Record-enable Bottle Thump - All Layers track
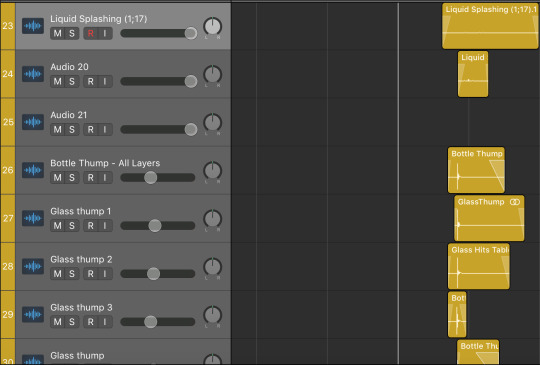Screen dimensions: 540x365 [90, 178]
